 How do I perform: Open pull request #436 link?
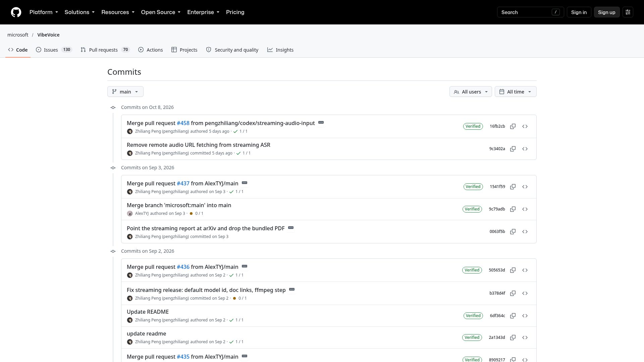pos(183,267)
